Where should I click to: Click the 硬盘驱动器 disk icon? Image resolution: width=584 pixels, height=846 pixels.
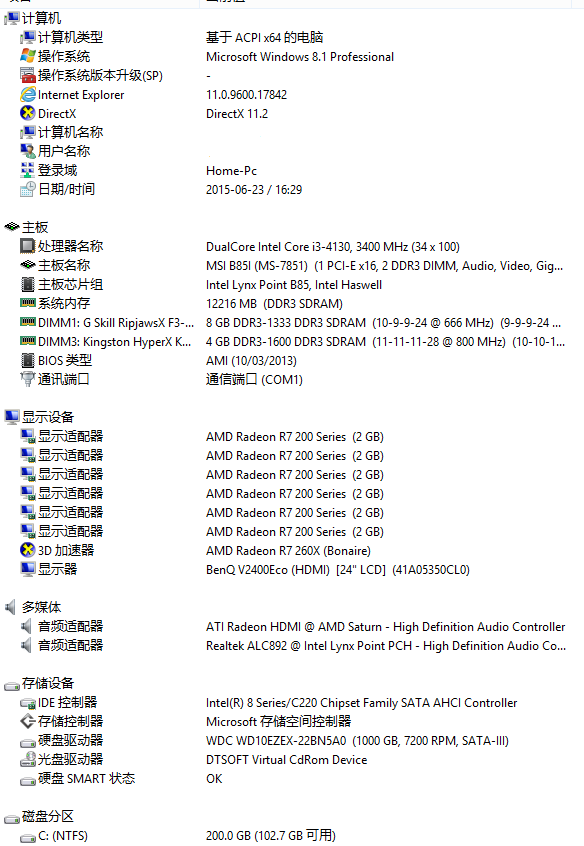[28, 742]
